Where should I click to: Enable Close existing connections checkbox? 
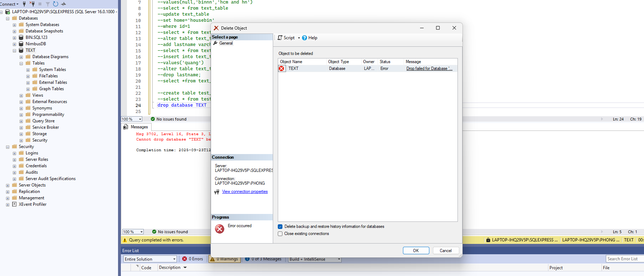click(280, 234)
